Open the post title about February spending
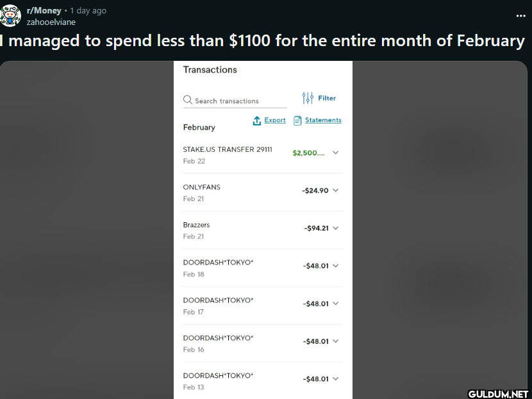Image resolution: width=532 pixels, height=399 pixels. coord(262,41)
